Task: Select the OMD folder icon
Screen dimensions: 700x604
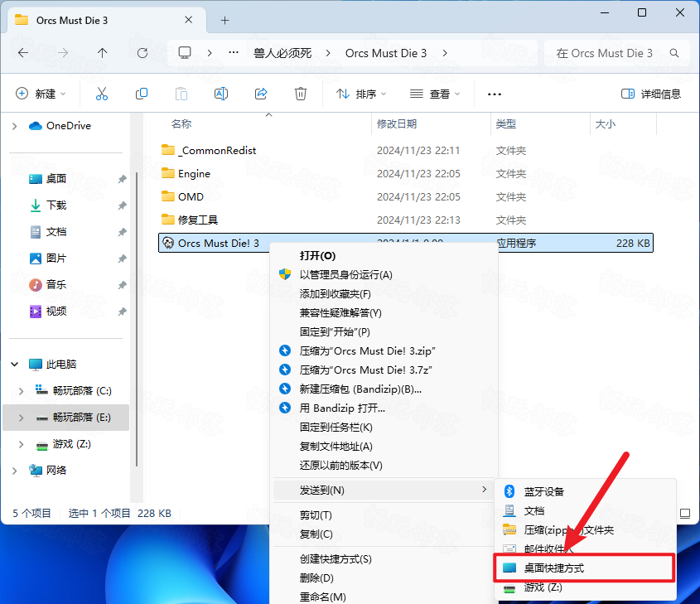Action: (168, 196)
